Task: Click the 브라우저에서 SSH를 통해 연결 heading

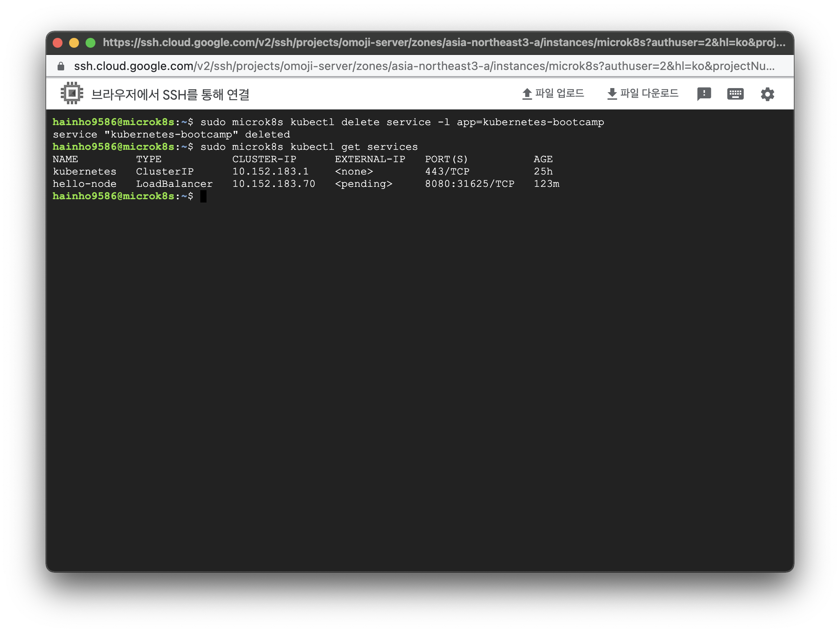Action: 170,95
